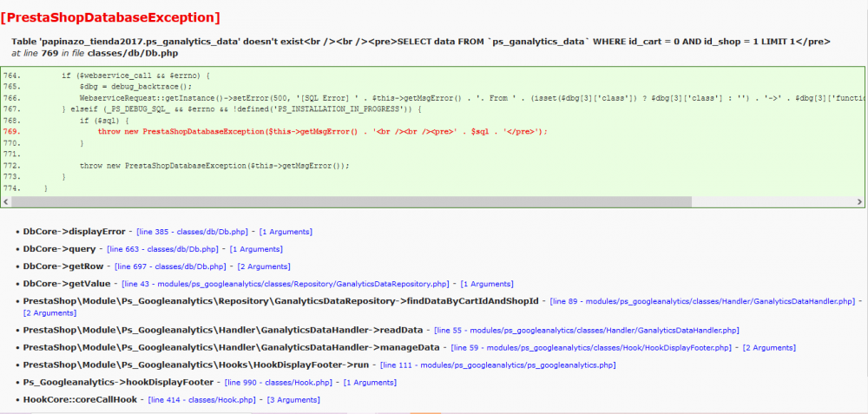This screenshot has width=868, height=414.
Task: Open line 59 HookDisplayFooter.php link
Action: pos(592,348)
